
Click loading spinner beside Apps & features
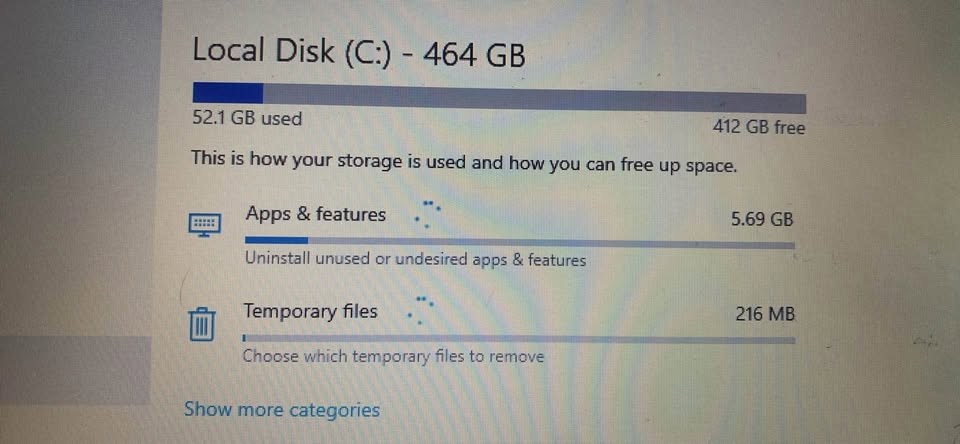[428, 213]
